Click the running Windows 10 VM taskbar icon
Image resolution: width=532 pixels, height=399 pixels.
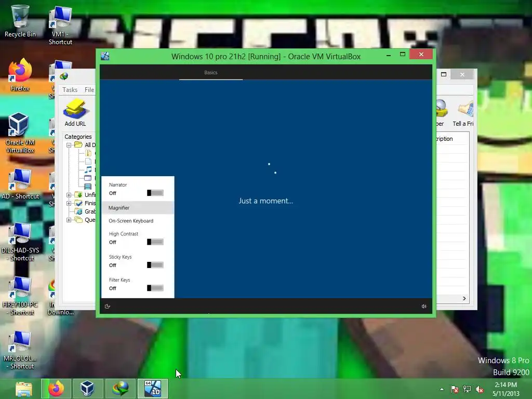(x=153, y=389)
